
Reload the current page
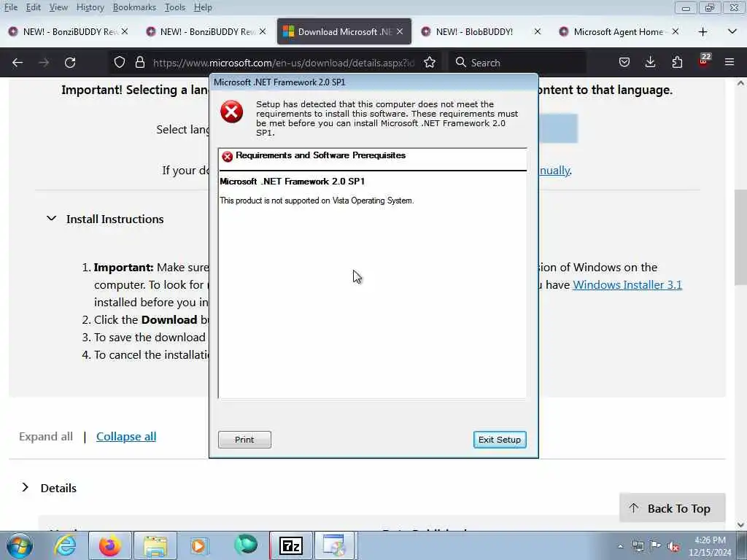(70, 63)
